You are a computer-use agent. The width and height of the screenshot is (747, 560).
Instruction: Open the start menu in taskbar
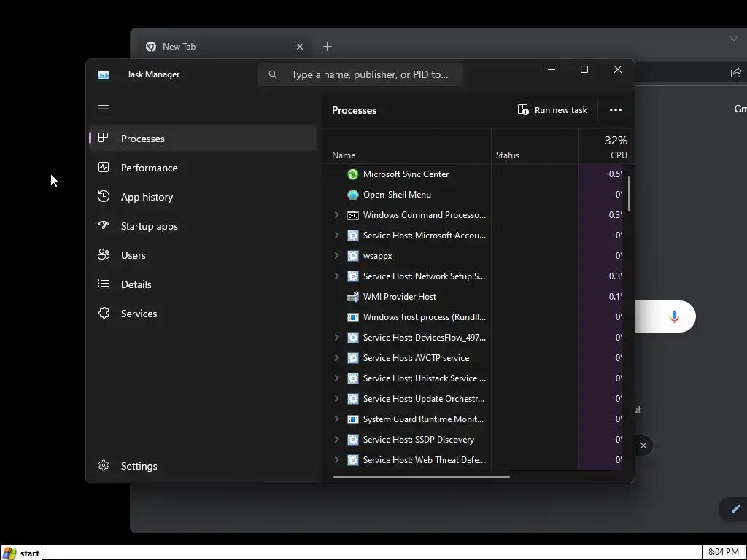[21, 553]
